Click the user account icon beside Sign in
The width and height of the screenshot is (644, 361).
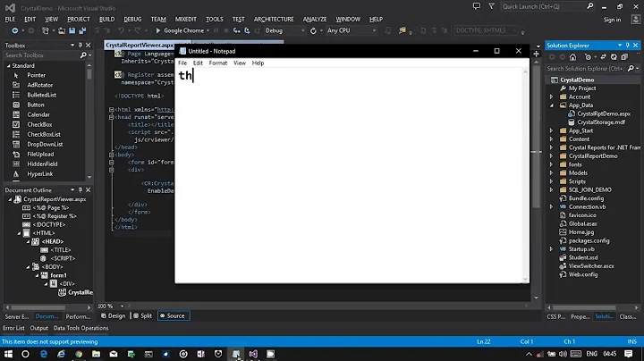pos(635,20)
